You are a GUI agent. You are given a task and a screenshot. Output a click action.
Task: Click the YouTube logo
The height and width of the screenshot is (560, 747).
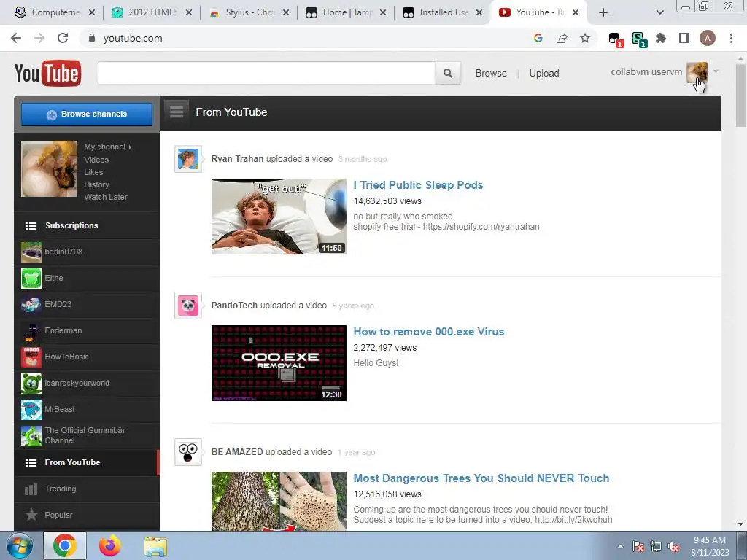click(47, 73)
